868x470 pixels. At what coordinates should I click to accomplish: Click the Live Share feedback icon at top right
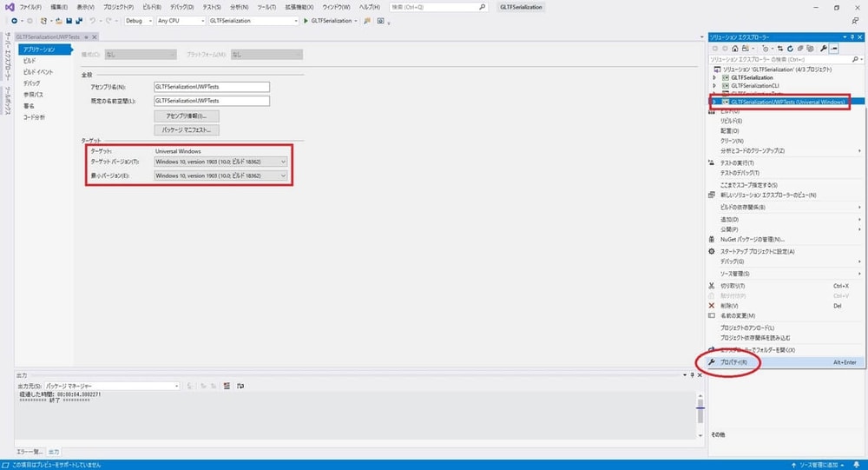tap(855, 21)
